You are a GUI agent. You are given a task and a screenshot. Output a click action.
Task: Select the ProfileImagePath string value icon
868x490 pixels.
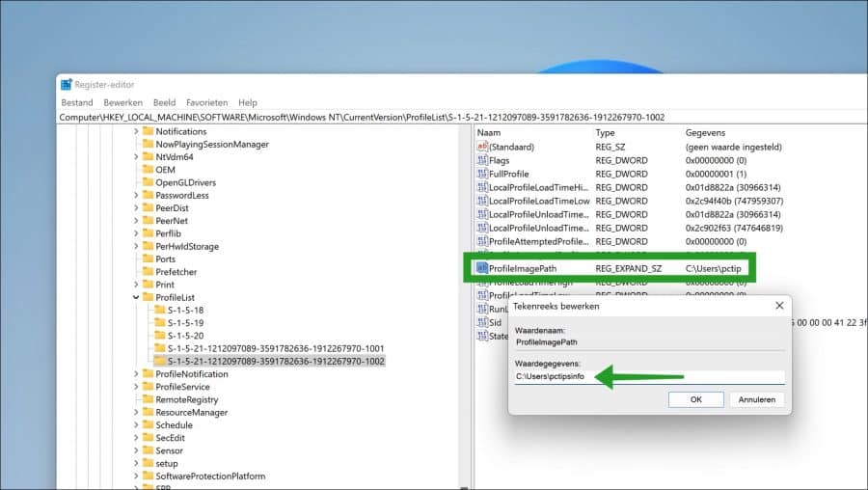pyautogui.click(x=482, y=268)
